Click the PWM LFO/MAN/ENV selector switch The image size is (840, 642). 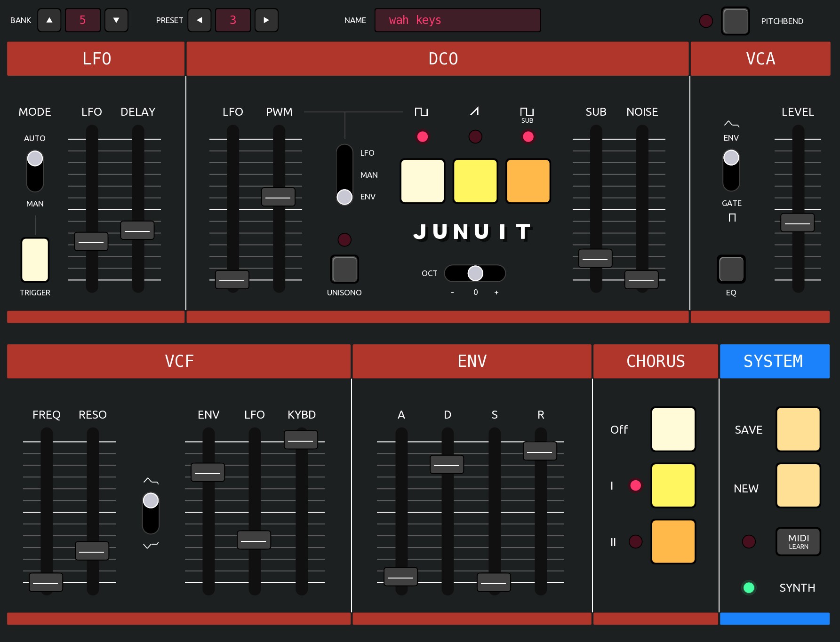coord(344,174)
